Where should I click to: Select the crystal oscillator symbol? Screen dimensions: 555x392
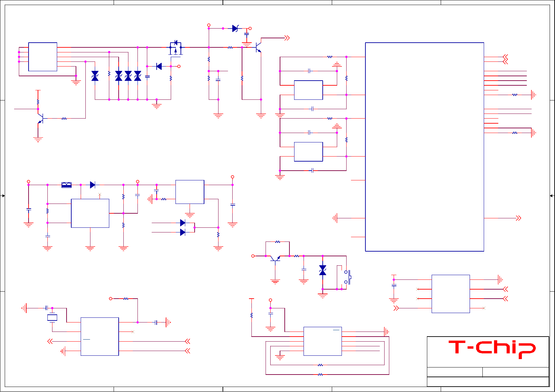tap(52, 317)
